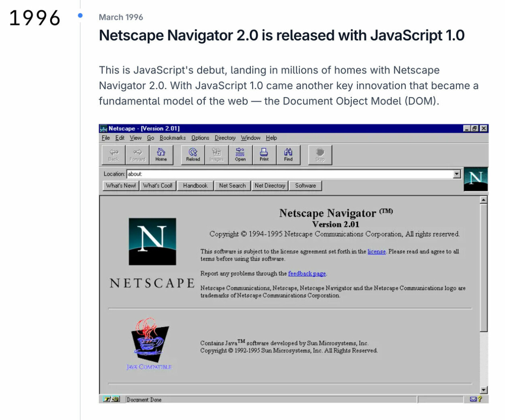Open the Options menu
This screenshot has height=420, width=505.
[x=200, y=138]
